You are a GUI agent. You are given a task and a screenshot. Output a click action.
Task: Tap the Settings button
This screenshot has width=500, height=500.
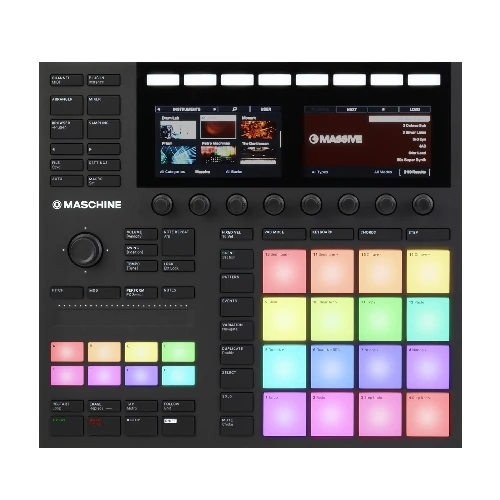[x=104, y=165]
